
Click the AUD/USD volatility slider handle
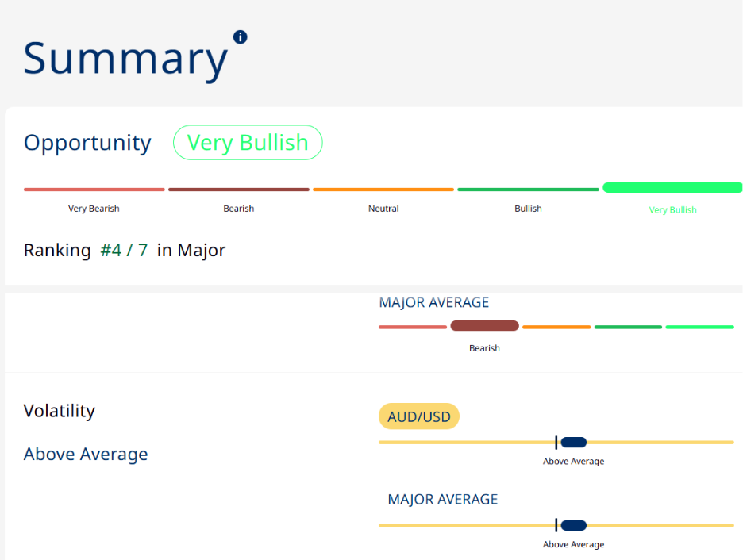pos(573,442)
